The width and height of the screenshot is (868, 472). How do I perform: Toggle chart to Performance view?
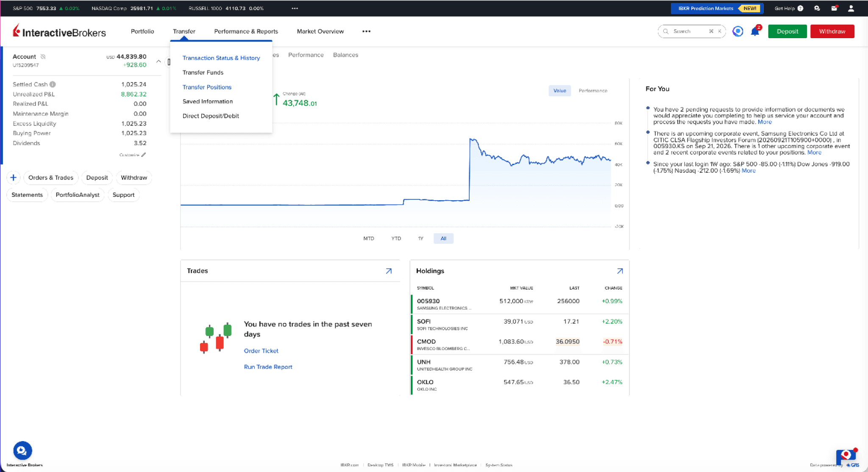(593, 91)
